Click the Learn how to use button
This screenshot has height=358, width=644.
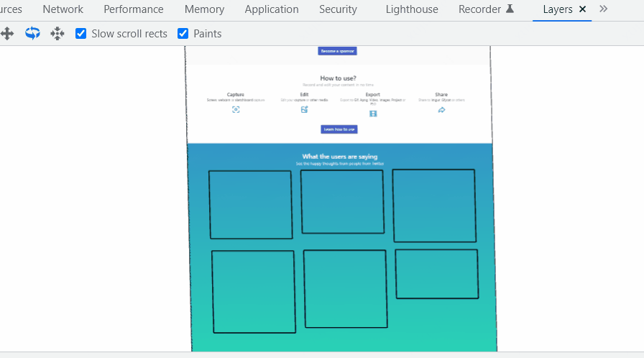point(339,129)
